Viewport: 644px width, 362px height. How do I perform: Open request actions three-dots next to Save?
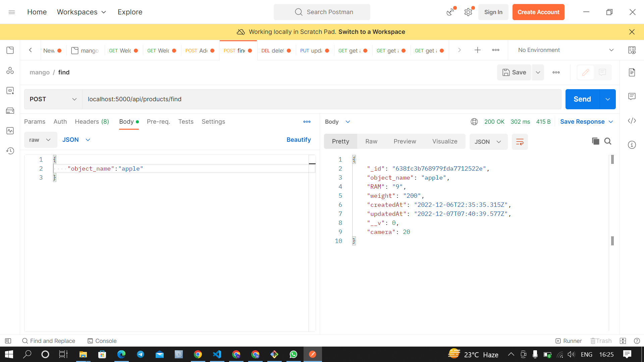[556, 72]
